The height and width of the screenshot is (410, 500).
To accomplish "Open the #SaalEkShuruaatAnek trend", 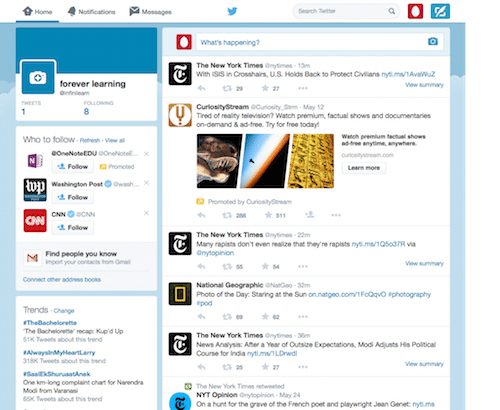I will click(x=56, y=374).
